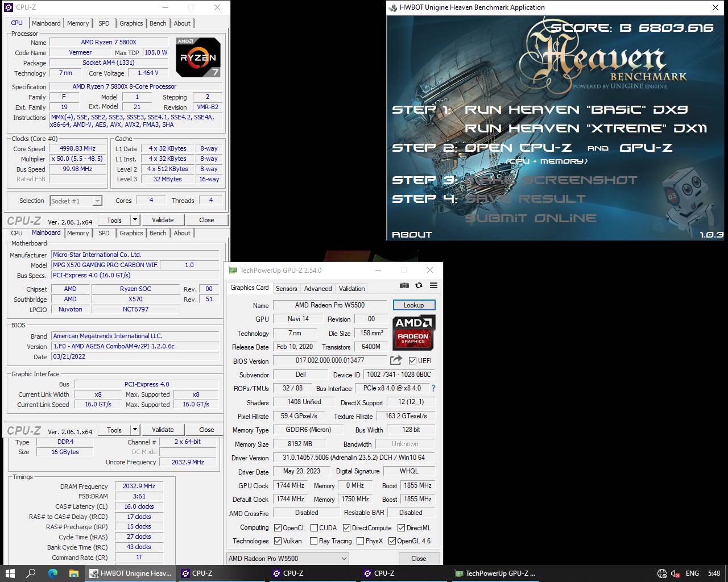728x582 pixels.
Task: Switch to SPD tab in top CPU-Z window
Action: [104, 23]
